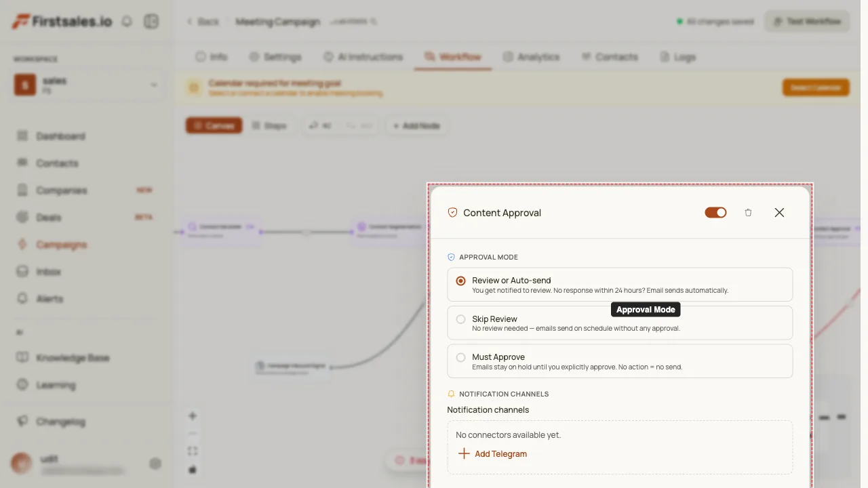Open the notifications bell in header

pos(127,22)
